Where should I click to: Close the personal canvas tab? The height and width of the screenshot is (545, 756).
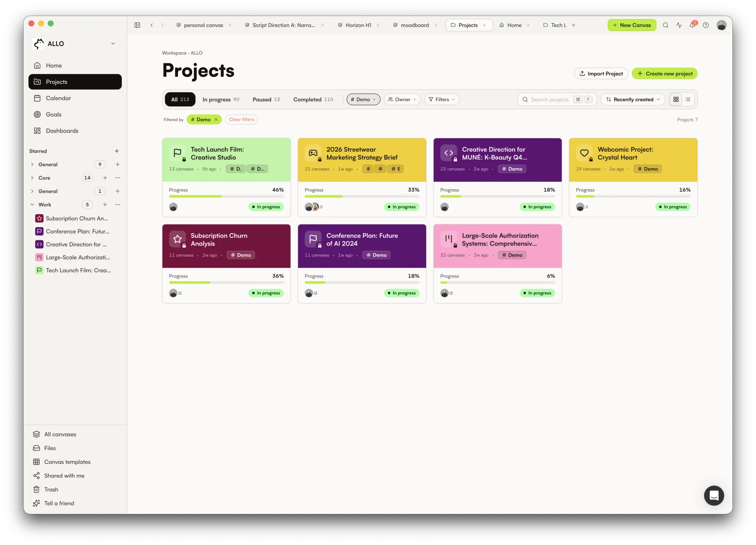coord(230,25)
